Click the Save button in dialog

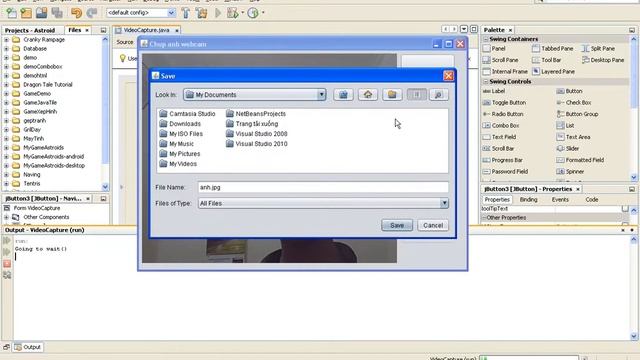pyautogui.click(x=397, y=225)
